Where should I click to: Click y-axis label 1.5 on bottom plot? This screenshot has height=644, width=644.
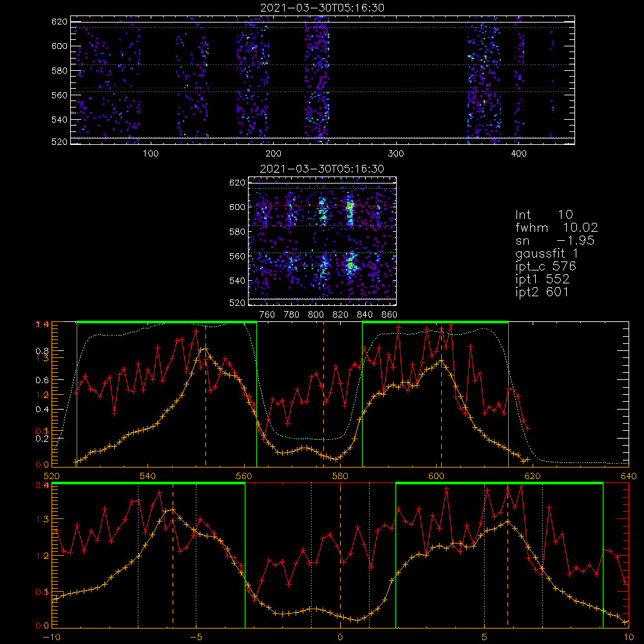pyautogui.click(x=43, y=520)
